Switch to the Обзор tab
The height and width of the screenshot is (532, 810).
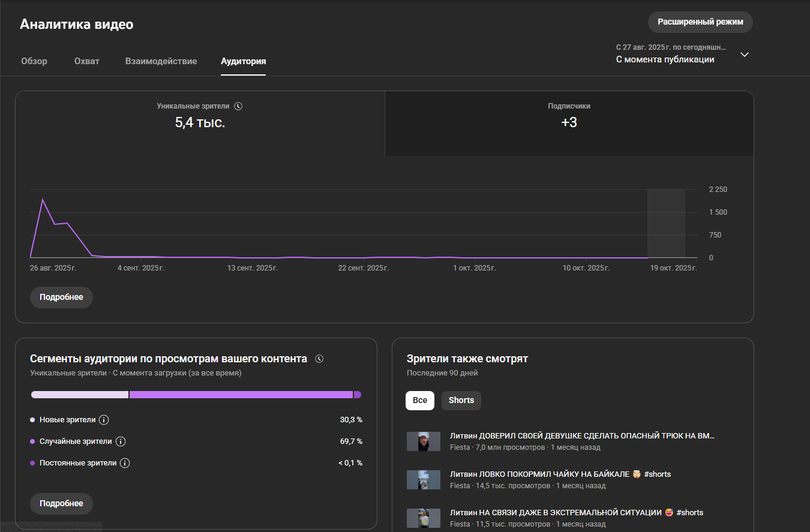coord(34,61)
